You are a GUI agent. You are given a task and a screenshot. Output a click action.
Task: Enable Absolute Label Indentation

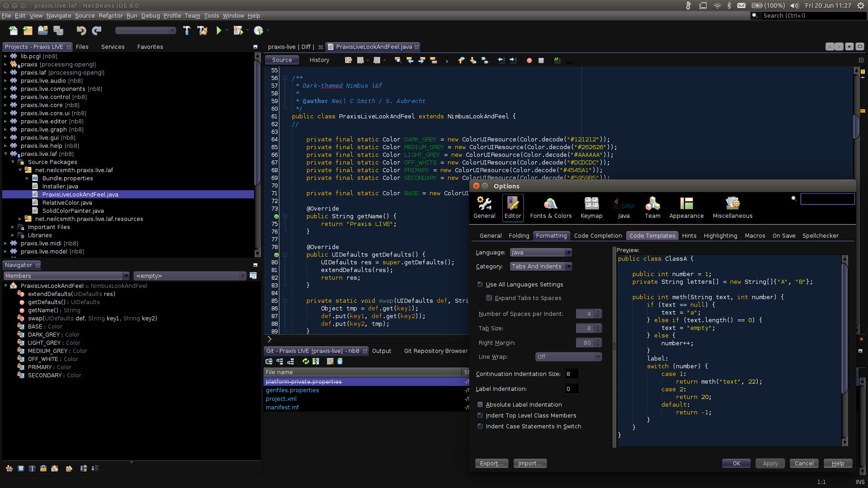point(480,404)
